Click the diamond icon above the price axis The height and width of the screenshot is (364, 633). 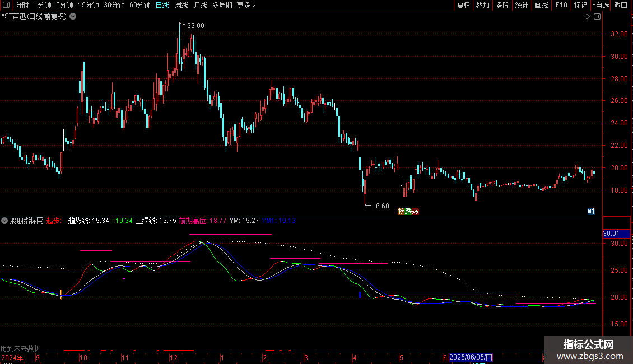coord(587,17)
